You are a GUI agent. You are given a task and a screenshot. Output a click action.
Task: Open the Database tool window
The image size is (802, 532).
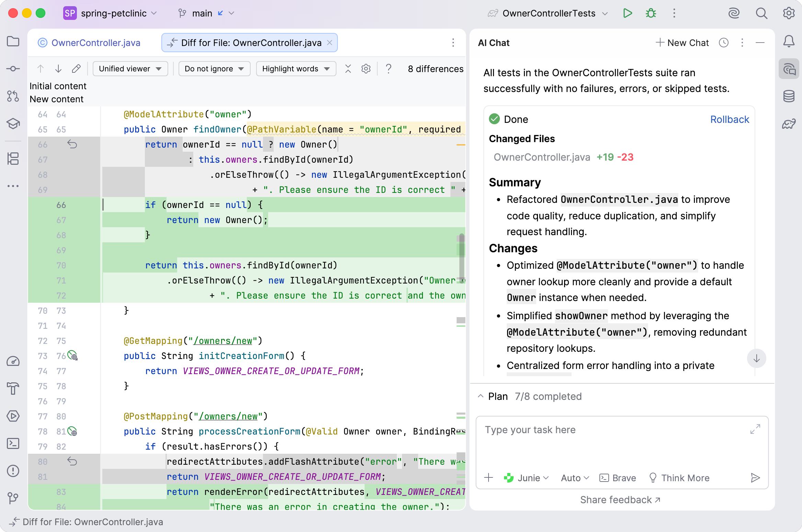pos(789,96)
